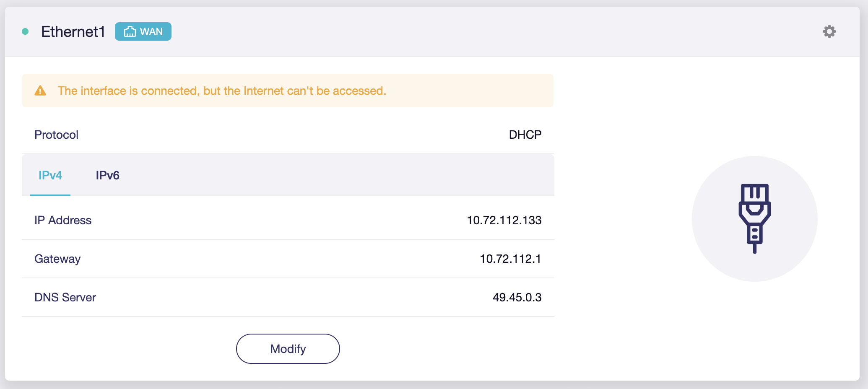The height and width of the screenshot is (389, 868).
Task: Click the Ethernet1 interface title
Action: [73, 32]
